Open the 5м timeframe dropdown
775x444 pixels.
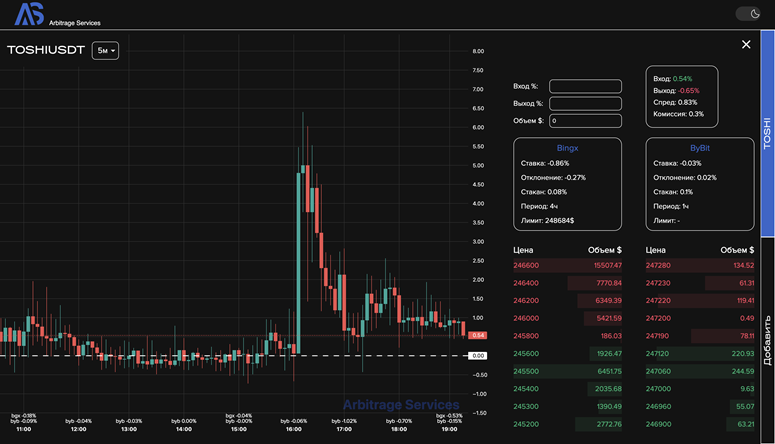(x=105, y=50)
